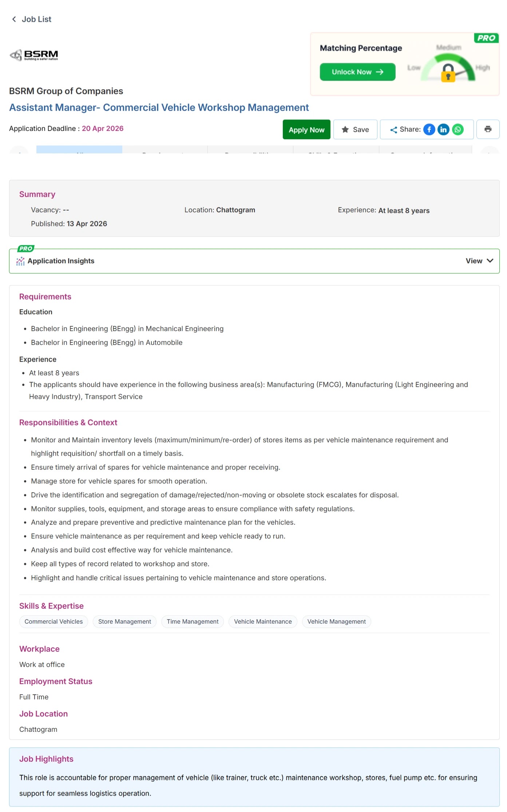The width and height of the screenshot is (507, 812).
Task: Share the job via WhatsApp
Action: pyautogui.click(x=458, y=130)
